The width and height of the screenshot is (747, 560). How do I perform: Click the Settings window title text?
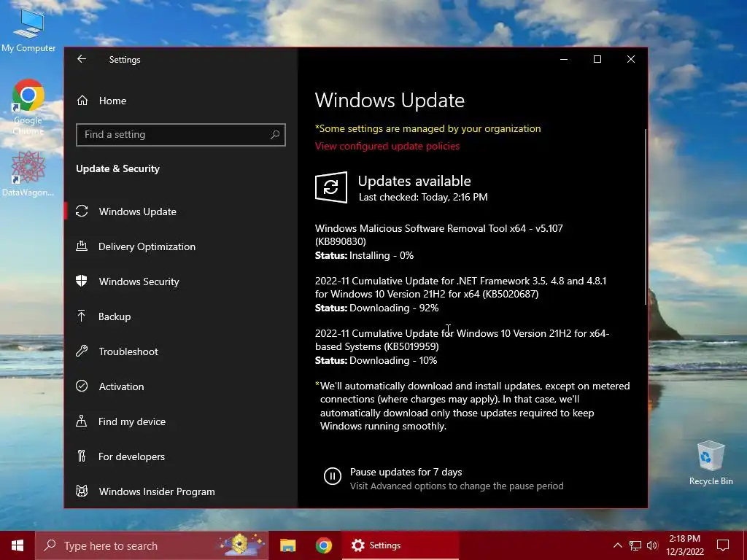(x=125, y=60)
